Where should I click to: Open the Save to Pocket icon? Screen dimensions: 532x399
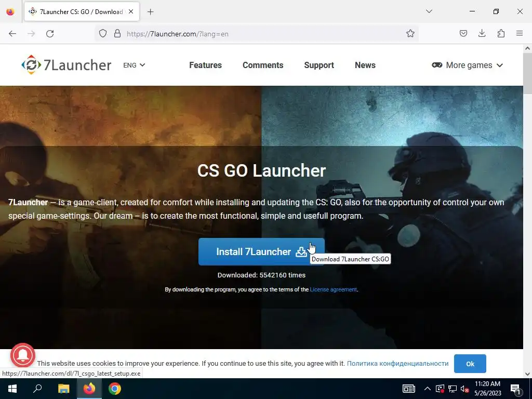coord(463,33)
